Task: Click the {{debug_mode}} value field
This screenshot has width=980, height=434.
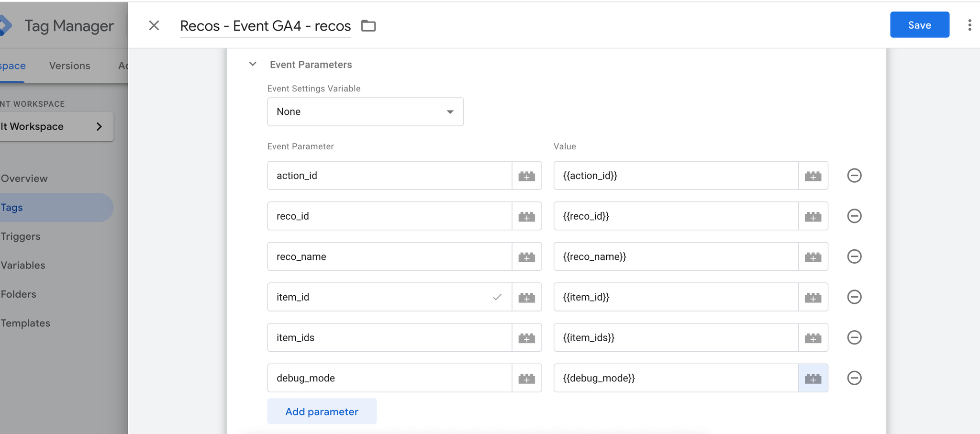Action: pyautogui.click(x=676, y=378)
